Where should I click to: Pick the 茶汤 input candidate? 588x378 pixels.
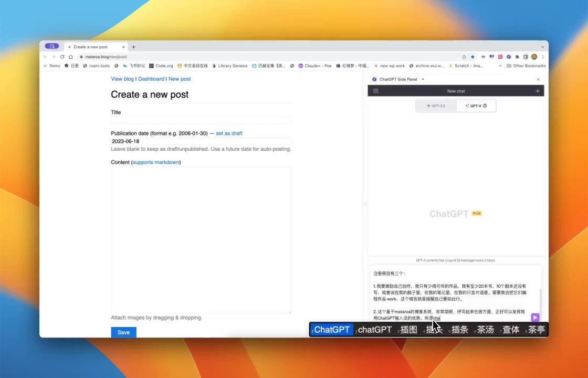tap(485, 330)
